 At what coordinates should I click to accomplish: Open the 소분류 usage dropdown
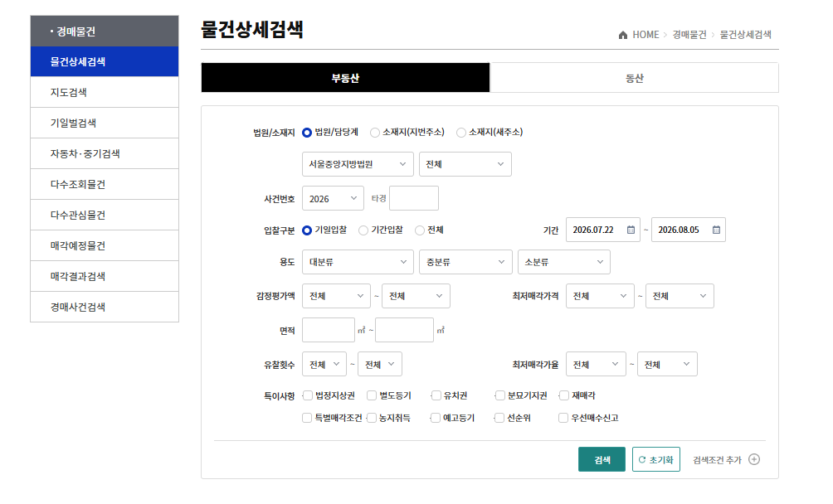[x=564, y=262]
